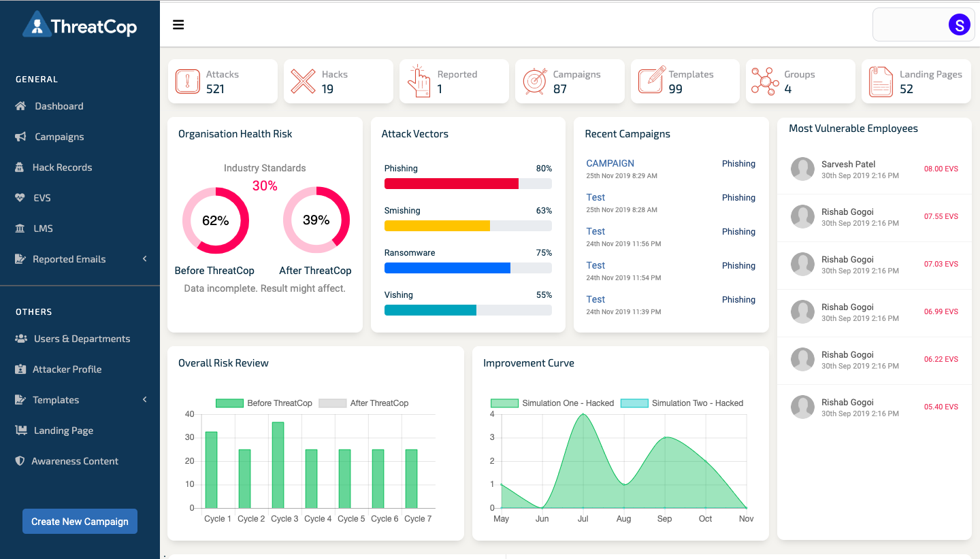Open Test campaign from 11:54 PM
Viewport: 980px width, 559px height.
[x=595, y=265]
